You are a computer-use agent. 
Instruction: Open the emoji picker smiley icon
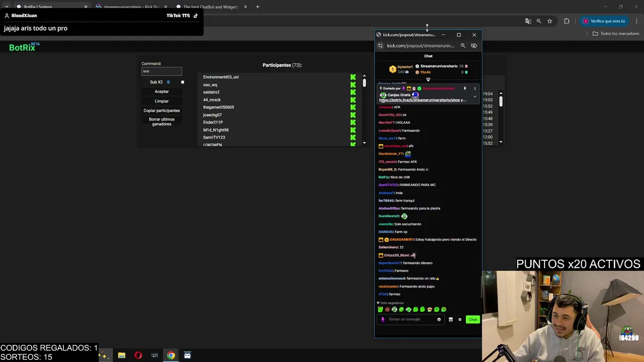(x=439, y=319)
